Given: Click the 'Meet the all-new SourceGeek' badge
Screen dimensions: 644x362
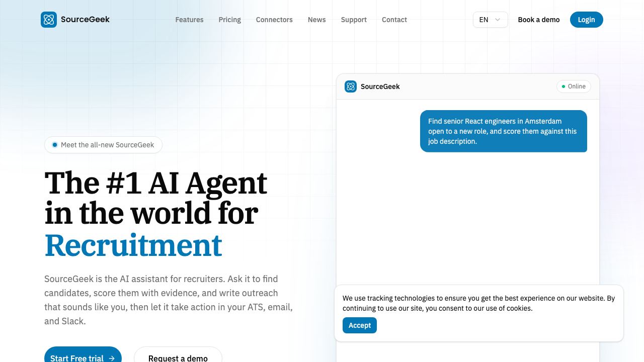Looking at the screenshot, I should pyautogui.click(x=103, y=145).
